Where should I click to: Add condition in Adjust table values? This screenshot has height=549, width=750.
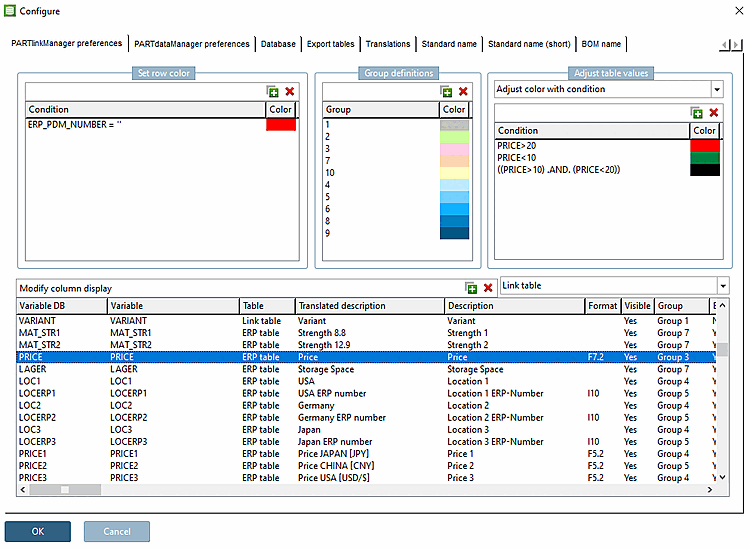(x=697, y=113)
